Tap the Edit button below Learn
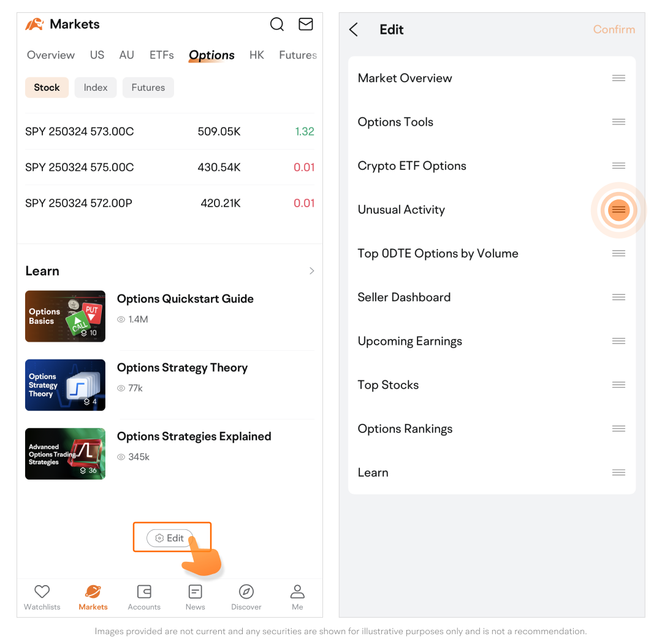 [x=170, y=538]
